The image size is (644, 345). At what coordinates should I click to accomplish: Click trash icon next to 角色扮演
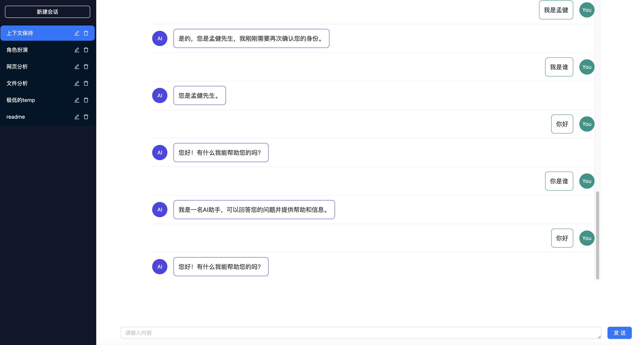click(86, 50)
